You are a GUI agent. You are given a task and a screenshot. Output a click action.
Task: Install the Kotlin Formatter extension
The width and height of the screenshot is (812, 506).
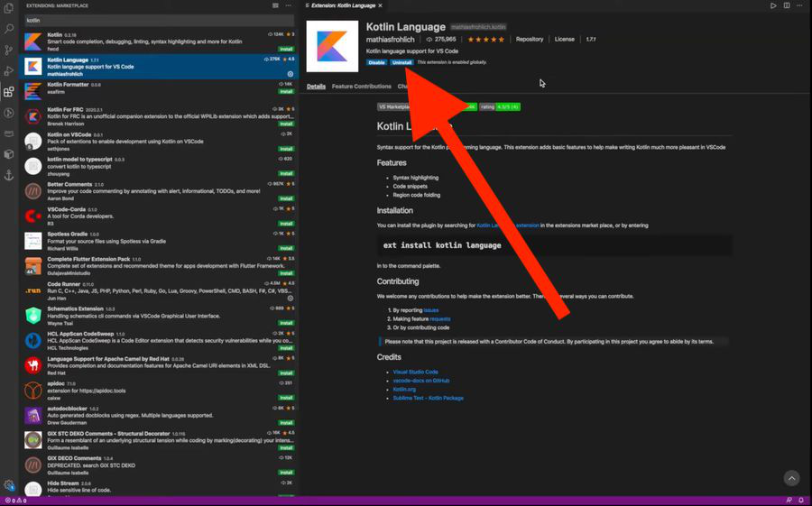click(x=286, y=92)
